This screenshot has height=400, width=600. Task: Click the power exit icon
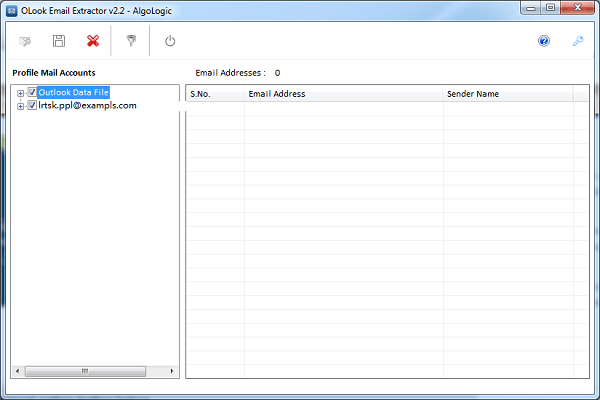[x=170, y=41]
